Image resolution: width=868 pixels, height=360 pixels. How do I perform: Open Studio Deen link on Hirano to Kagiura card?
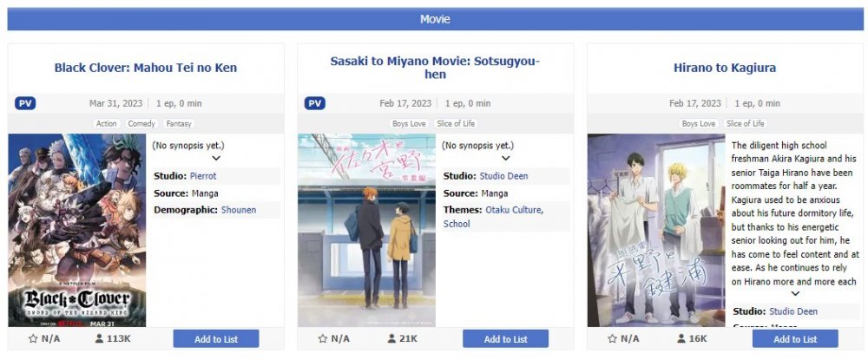(x=793, y=311)
